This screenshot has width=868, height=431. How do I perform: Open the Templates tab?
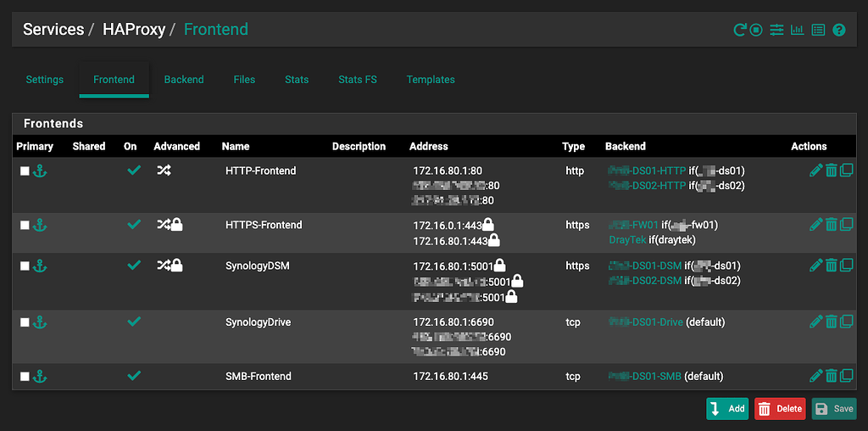[x=431, y=80]
